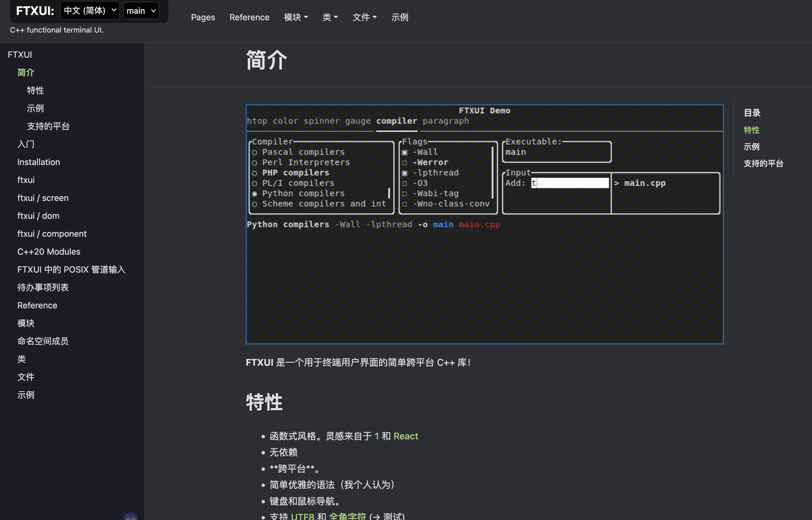Open 示例 in the top navigation bar

[400, 17]
